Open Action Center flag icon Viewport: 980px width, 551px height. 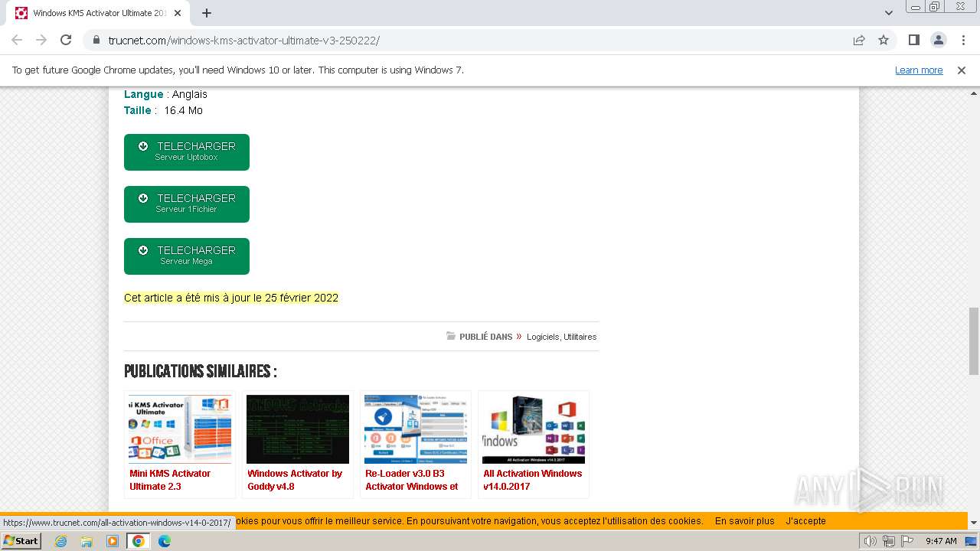[907, 541]
